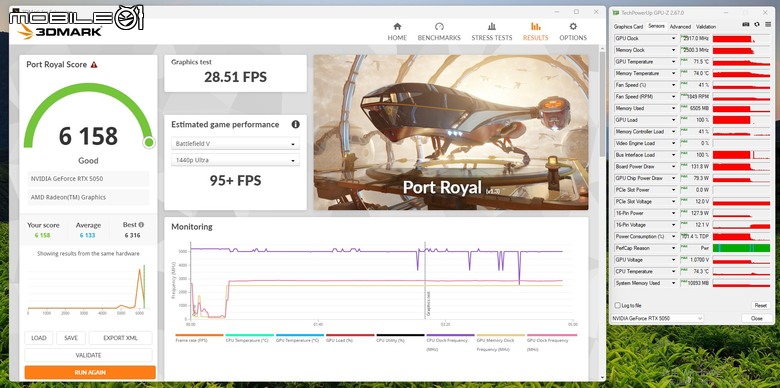Expand the GPU Clock sensor dropdown arrow
Screen dimensions: 780x388
coord(674,38)
